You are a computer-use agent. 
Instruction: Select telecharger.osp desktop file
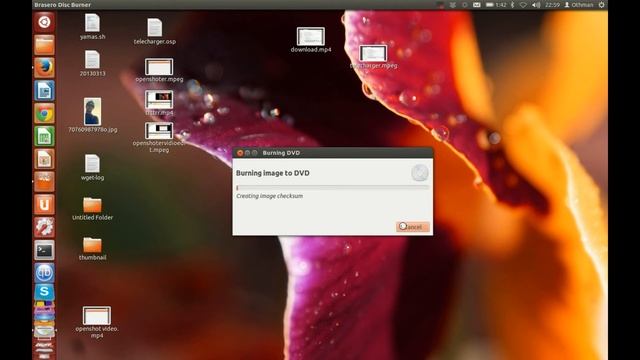[x=155, y=31]
